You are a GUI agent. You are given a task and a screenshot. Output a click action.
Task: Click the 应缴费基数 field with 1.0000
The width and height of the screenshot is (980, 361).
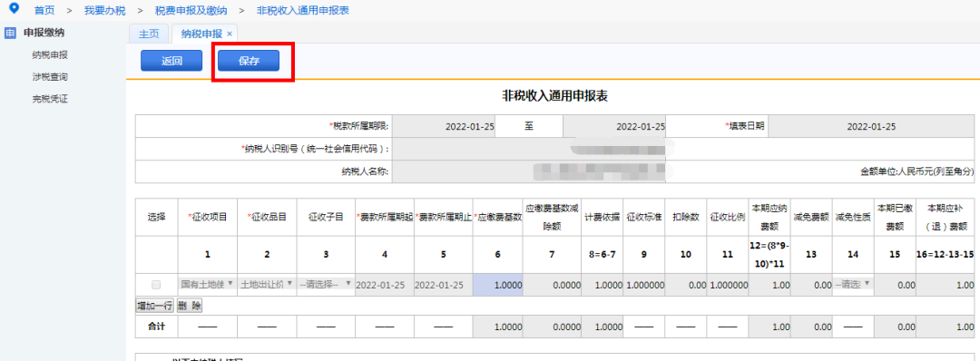[x=498, y=285]
